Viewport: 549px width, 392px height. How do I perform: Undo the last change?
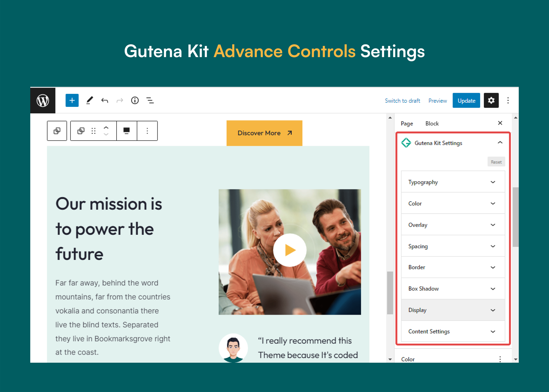[105, 100]
